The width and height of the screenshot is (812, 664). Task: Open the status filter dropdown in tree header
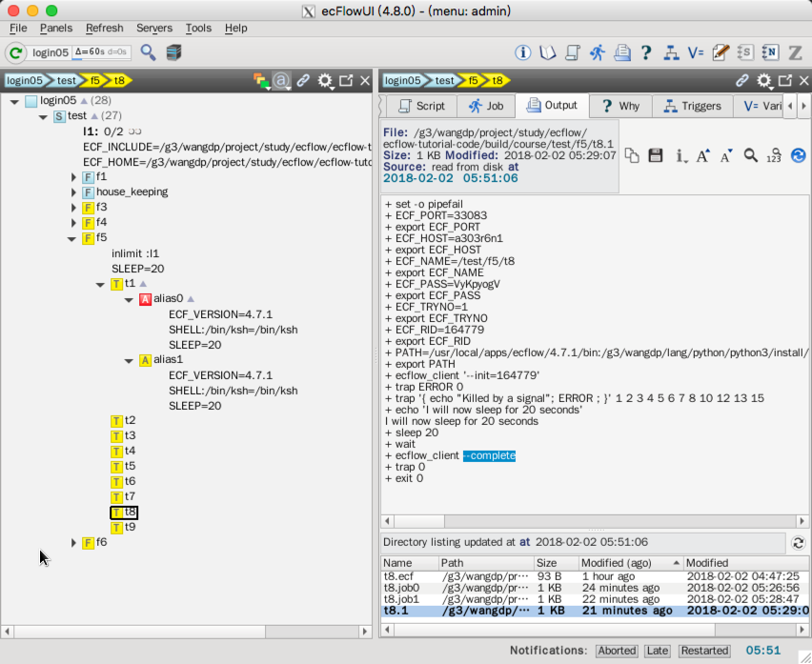[x=261, y=81]
